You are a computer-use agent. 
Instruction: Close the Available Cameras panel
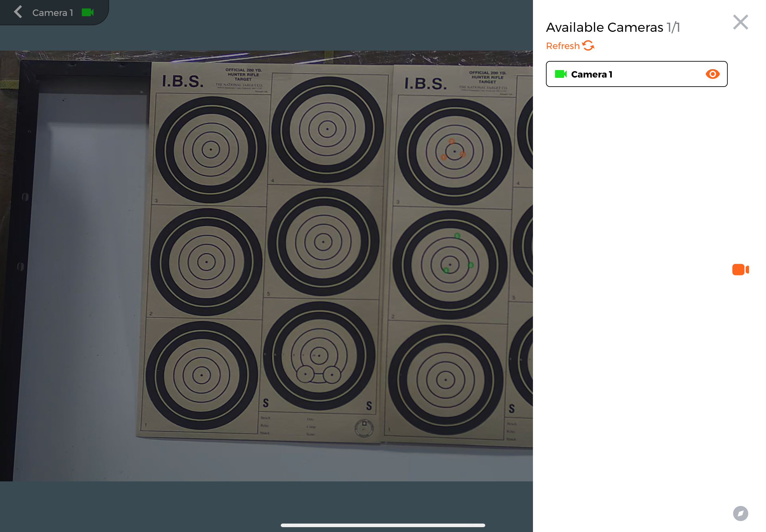(740, 22)
